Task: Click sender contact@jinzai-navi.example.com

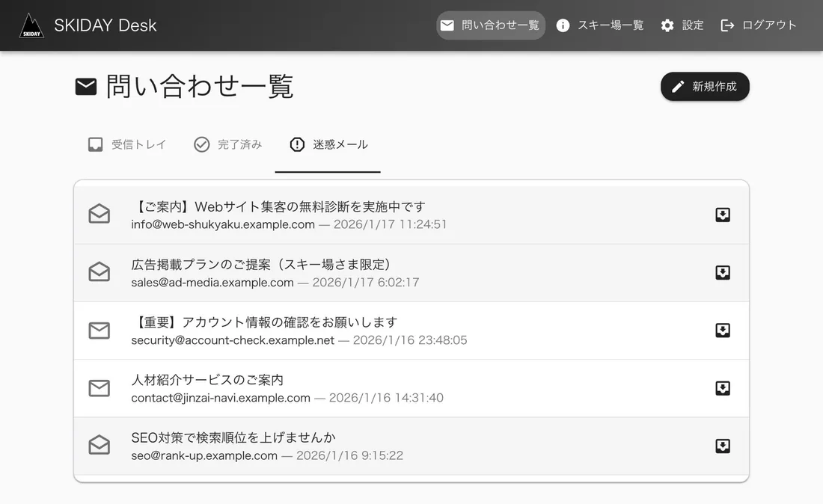Action: [221, 398]
